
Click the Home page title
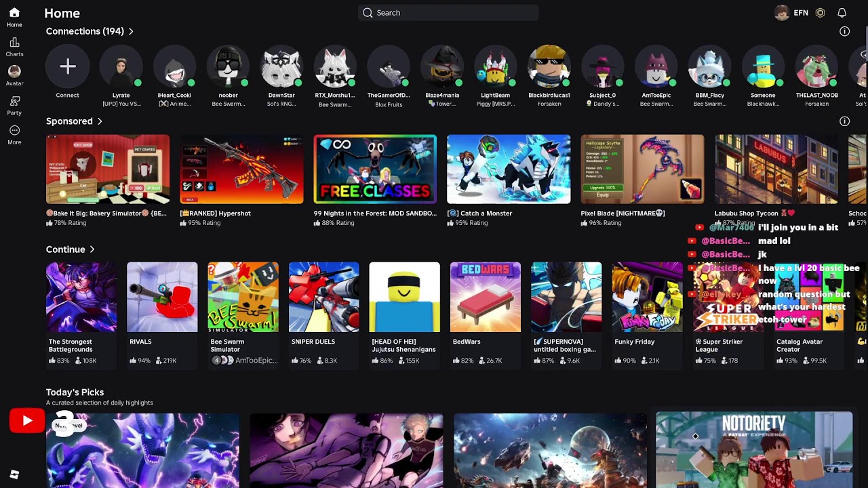pos(62,13)
